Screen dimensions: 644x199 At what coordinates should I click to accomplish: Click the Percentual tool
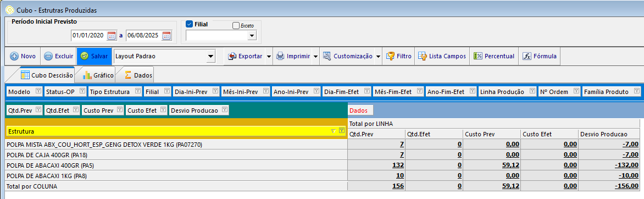(493, 56)
